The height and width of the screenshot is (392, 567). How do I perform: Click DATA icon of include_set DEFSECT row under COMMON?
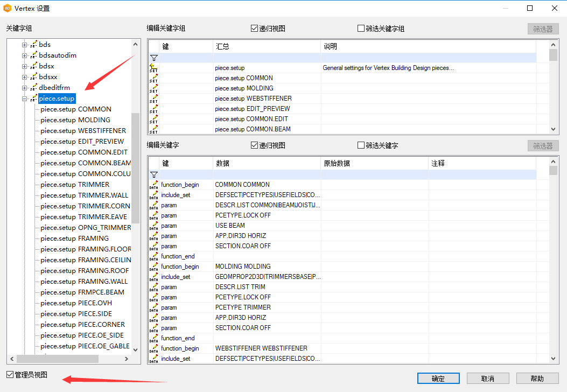point(153,195)
